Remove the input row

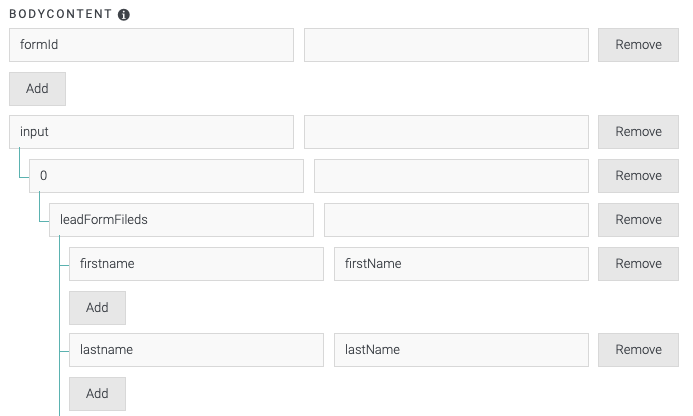click(x=638, y=132)
